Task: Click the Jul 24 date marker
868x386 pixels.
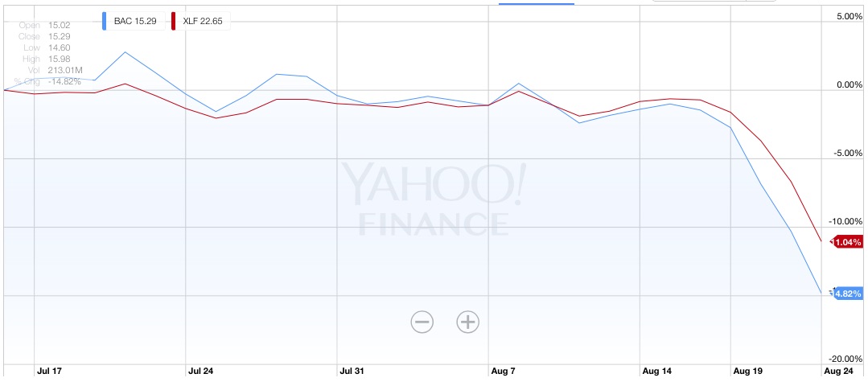Action: click(x=200, y=372)
